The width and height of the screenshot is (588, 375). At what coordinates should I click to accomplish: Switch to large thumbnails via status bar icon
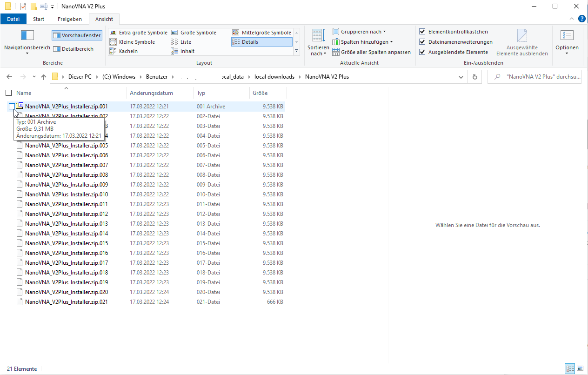click(x=580, y=369)
